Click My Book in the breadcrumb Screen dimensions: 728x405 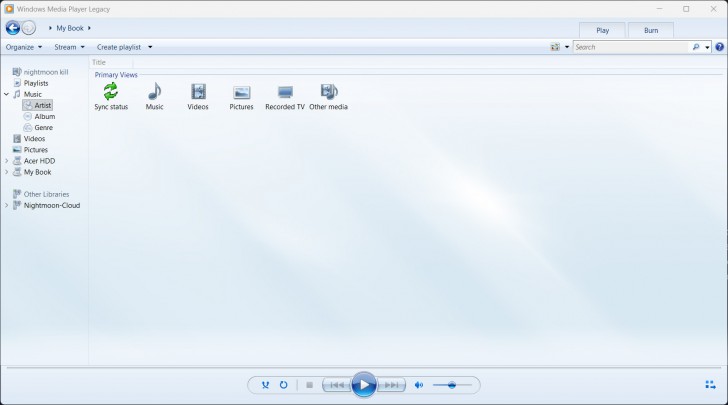(70, 28)
